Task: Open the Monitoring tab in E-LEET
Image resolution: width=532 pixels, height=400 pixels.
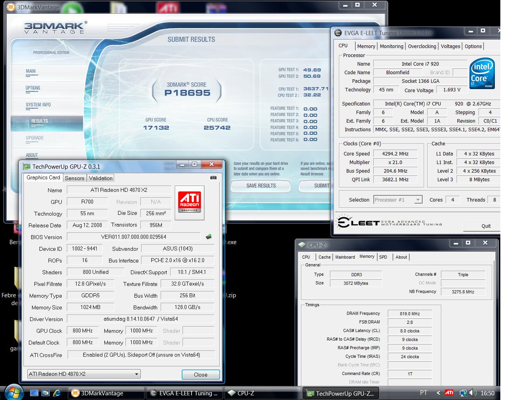Action: [391, 46]
